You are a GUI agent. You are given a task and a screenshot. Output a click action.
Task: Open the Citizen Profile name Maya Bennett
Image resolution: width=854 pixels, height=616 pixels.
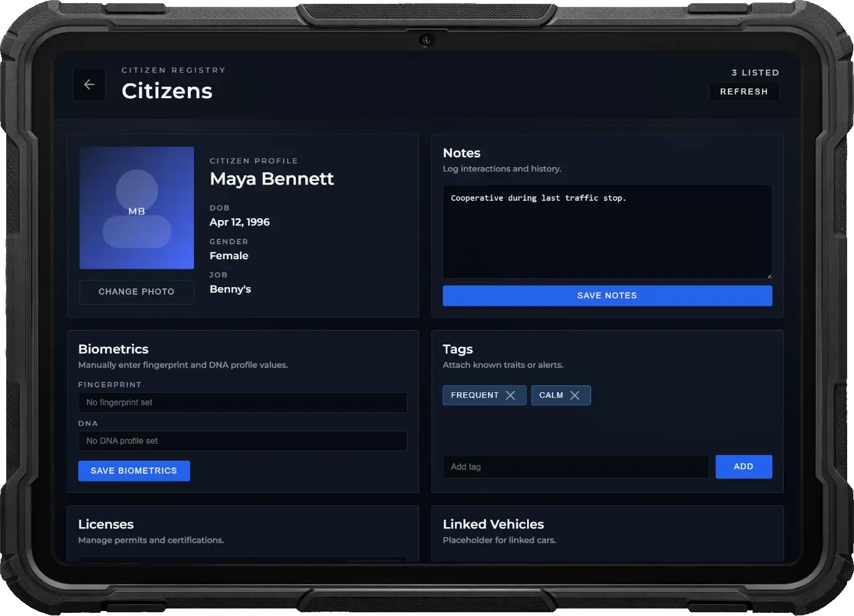pos(272,179)
